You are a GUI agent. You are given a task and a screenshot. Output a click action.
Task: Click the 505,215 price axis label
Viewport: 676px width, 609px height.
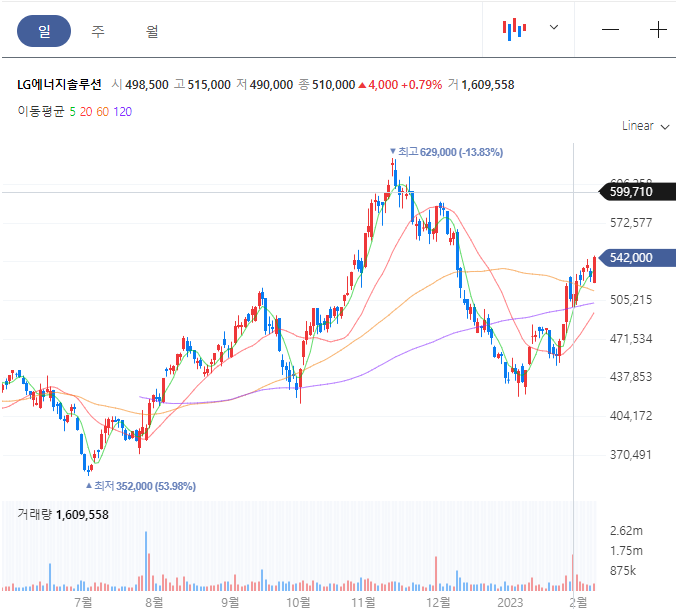tap(631, 300)
